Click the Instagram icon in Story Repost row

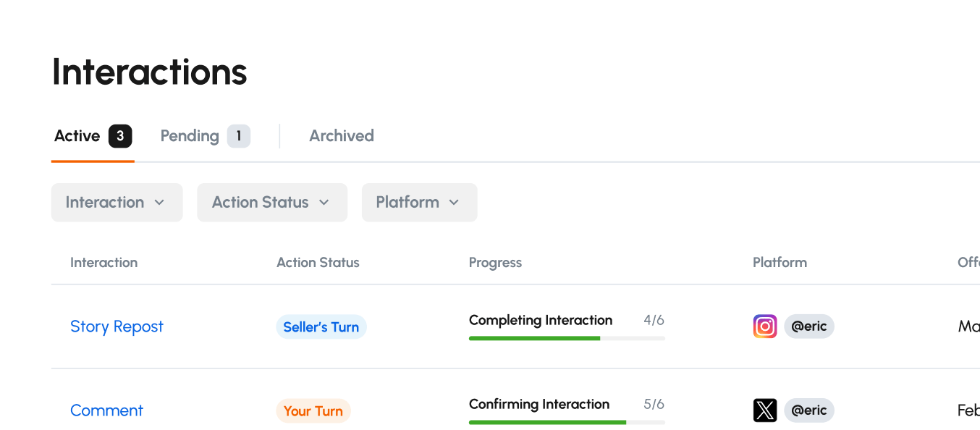click(765, 326)
